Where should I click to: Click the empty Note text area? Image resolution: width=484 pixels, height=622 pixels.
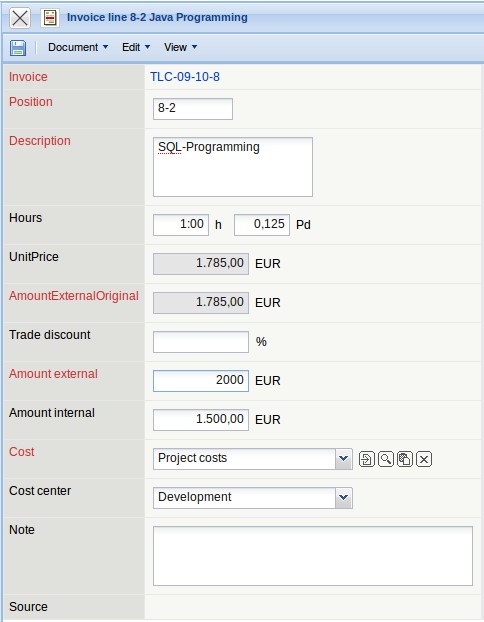coord(313,556)
